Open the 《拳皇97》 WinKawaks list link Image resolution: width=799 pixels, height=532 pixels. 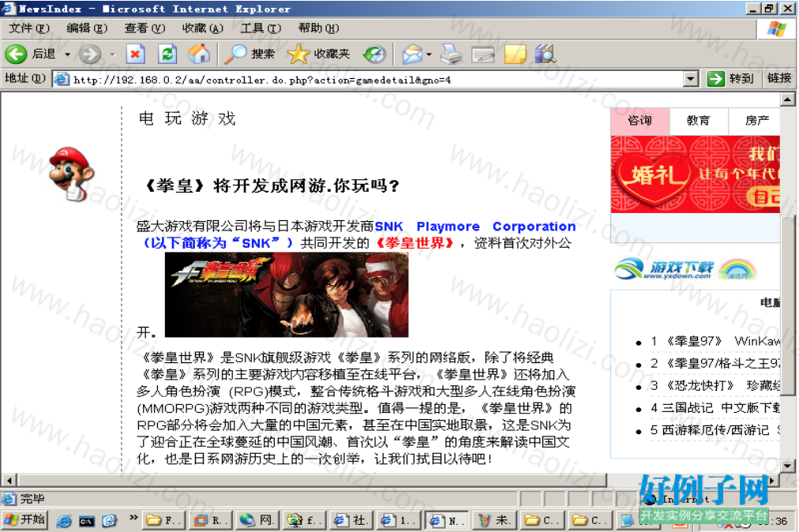point(715,341)
